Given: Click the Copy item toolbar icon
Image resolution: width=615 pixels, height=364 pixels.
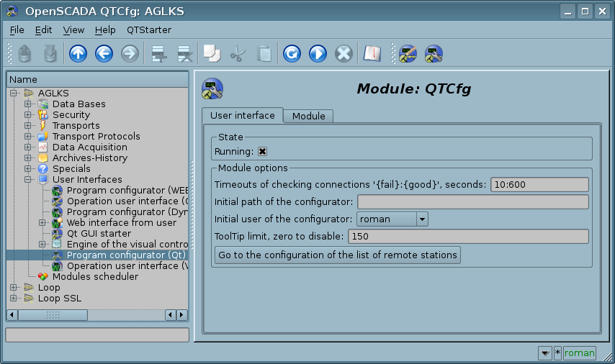Looking at the screenshot, I should 212,54.
